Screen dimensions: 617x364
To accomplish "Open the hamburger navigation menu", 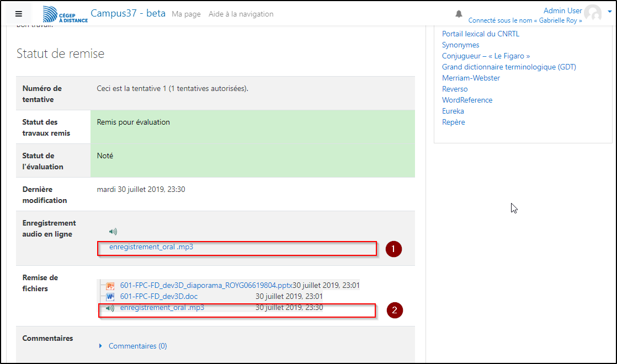I will (19, 14).
